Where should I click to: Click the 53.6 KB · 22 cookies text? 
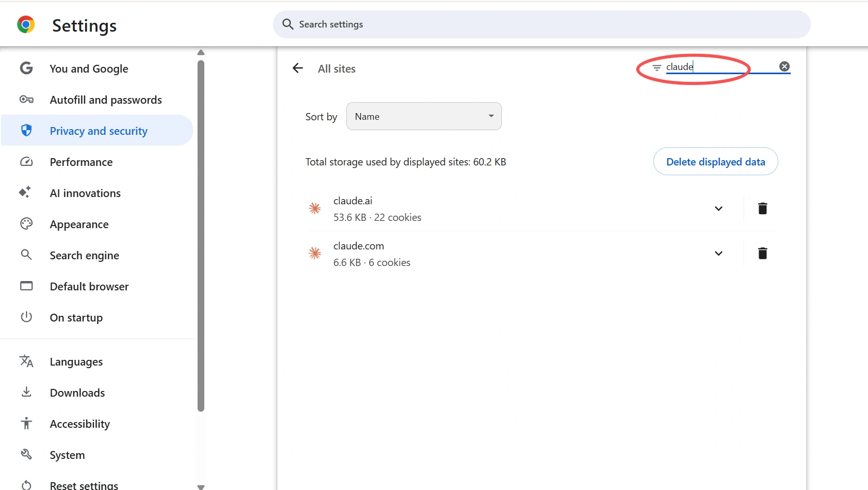(x=377, y=217)
